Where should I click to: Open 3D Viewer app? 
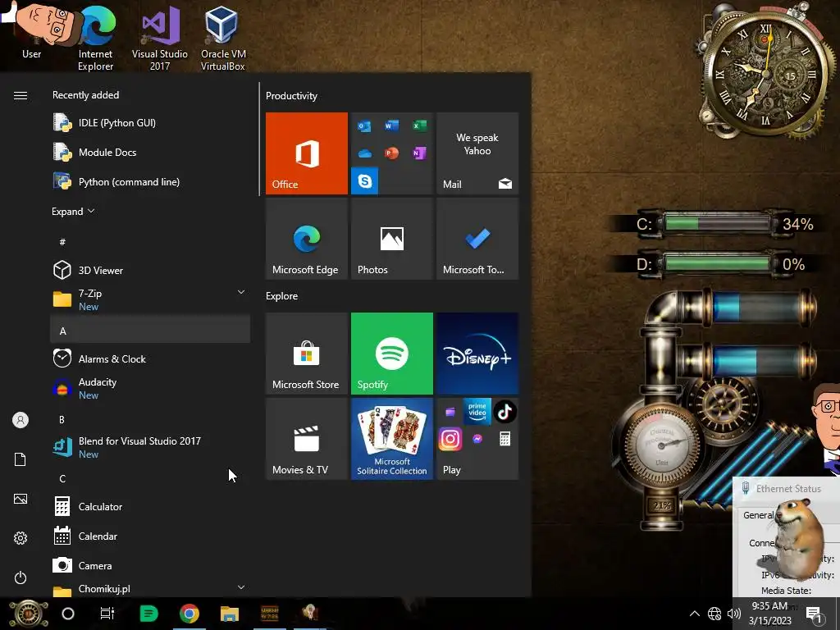[150, 270]
